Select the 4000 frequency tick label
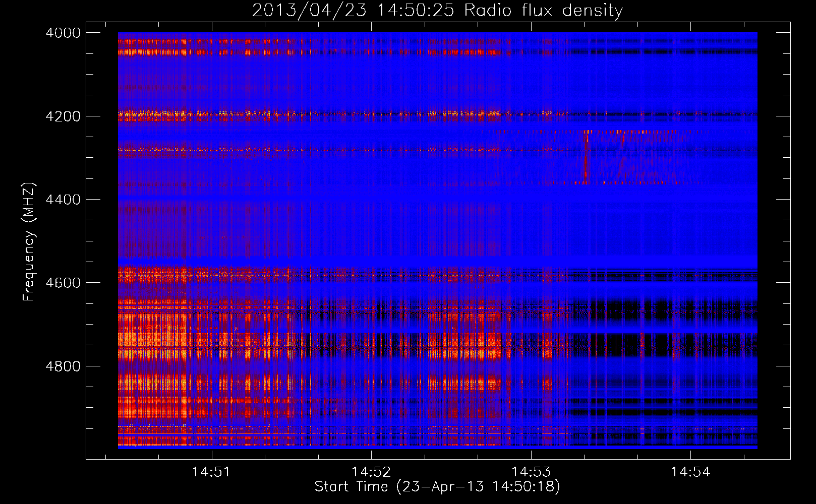Viewport: 816px width, 504px height. coord(63,33)
